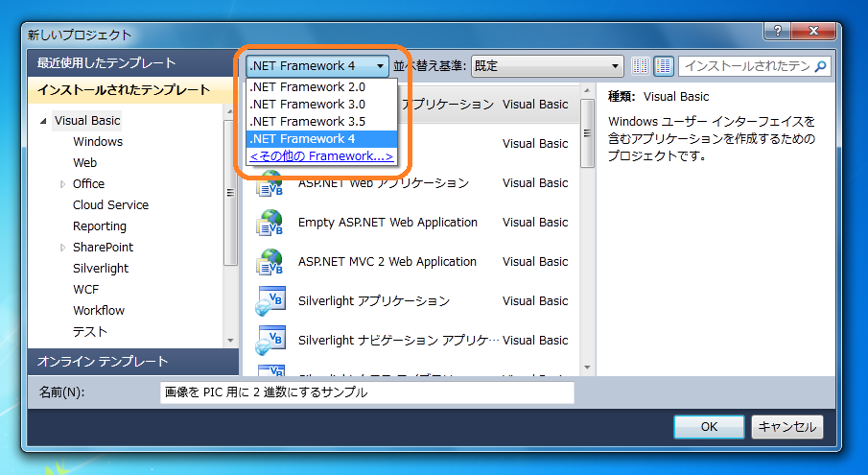Viewport: 868px width, 475px height.
Task: Select the Visual Basic tree item
Action: click(87, 121)
